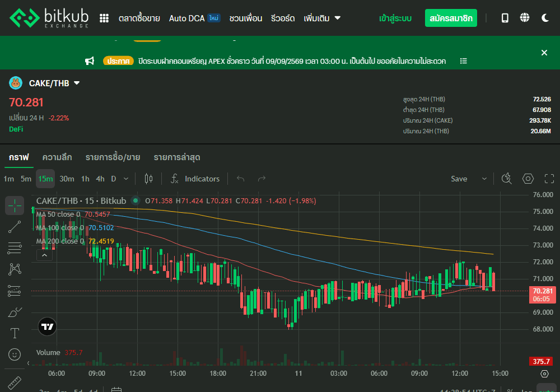Screen dimensions: 560x392
Task: Open the ตลาดซื้อขาย menu item
Action: 139,18
